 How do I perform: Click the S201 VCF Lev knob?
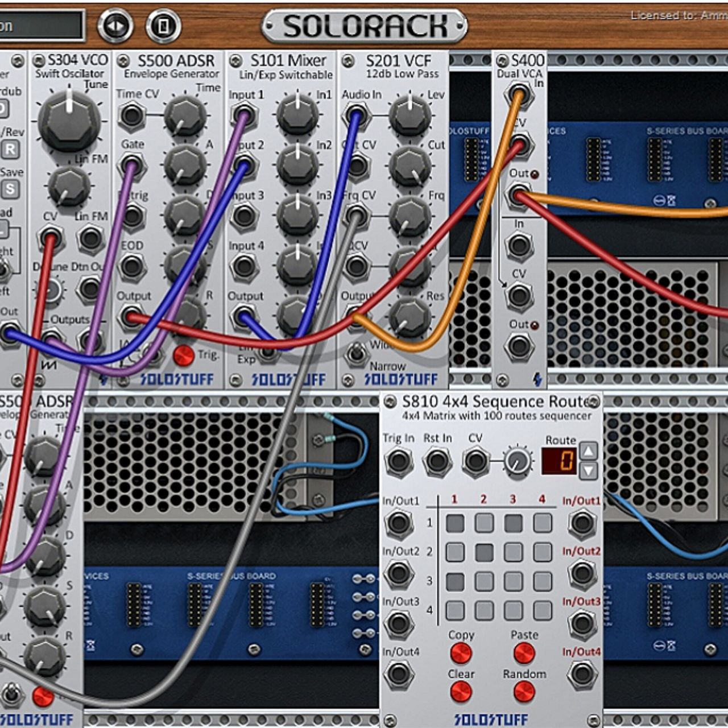point(409,115)
